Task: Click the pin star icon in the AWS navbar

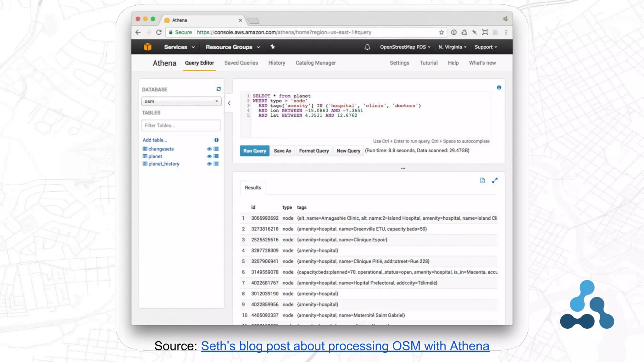Action: pos(273,47)
